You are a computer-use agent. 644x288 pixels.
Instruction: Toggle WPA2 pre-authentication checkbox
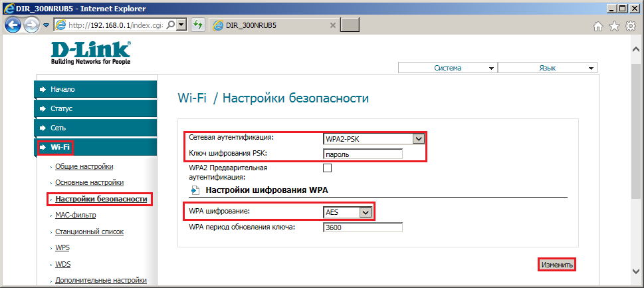coord(328,168)
